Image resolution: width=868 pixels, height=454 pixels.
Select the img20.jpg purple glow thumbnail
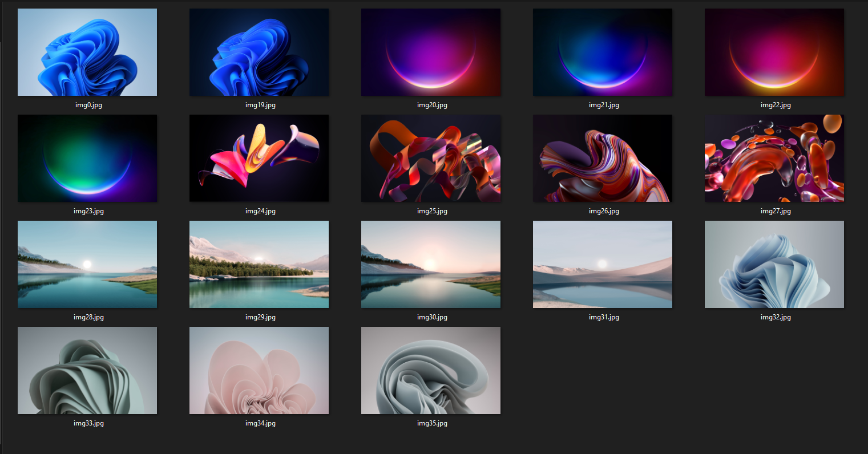click(x=431, y=52)
